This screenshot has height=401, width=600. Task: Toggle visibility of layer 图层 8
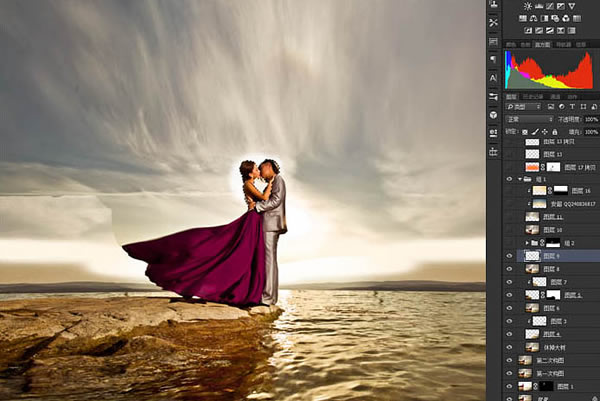click(x=509, y=269)
